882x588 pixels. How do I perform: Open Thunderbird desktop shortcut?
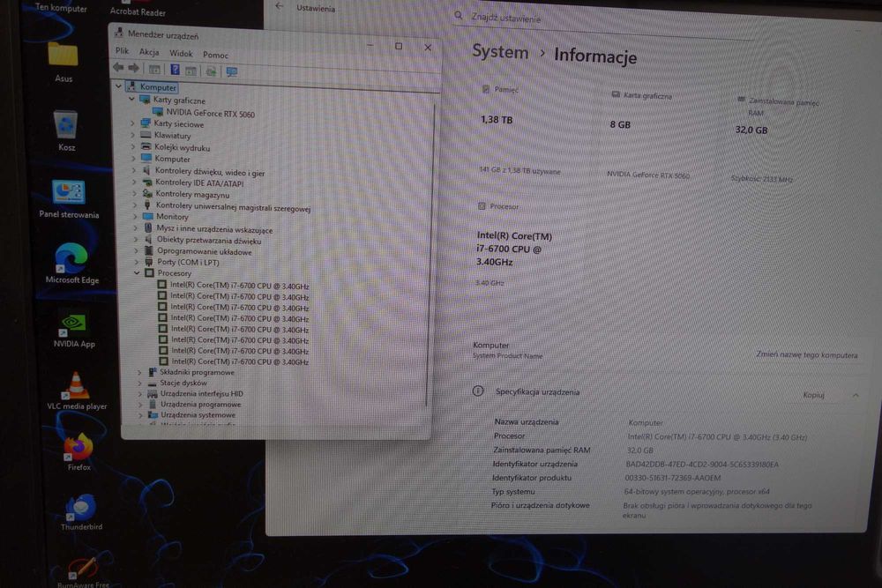pos(81,511)
